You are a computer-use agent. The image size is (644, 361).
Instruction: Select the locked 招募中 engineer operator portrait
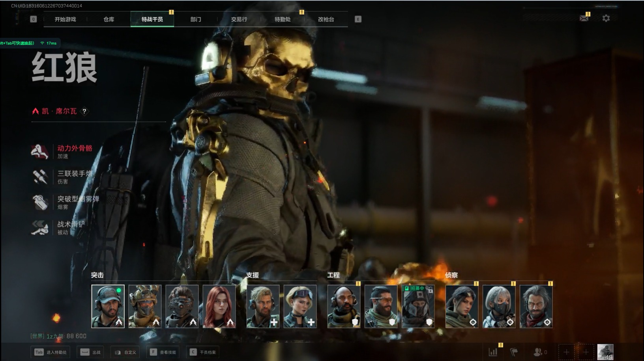pos(418,306)
